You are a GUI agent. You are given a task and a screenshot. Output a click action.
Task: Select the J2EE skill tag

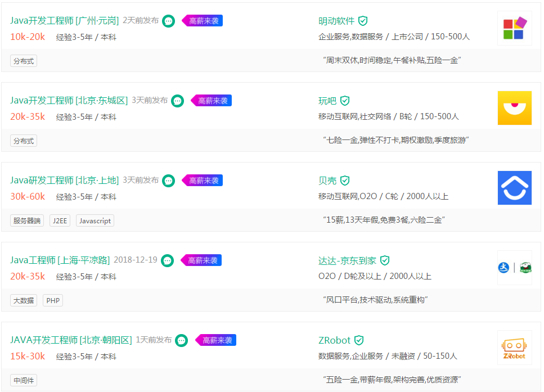pos(60,220)
